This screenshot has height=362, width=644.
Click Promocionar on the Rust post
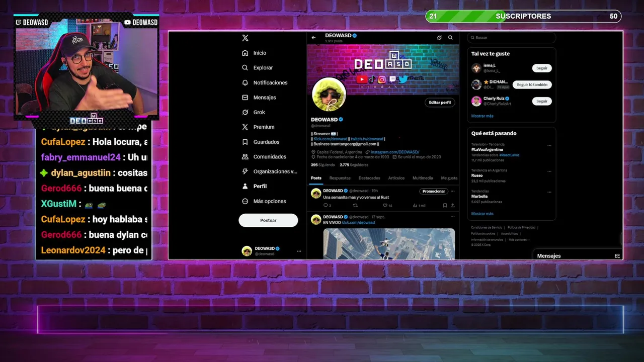(434, 192)
